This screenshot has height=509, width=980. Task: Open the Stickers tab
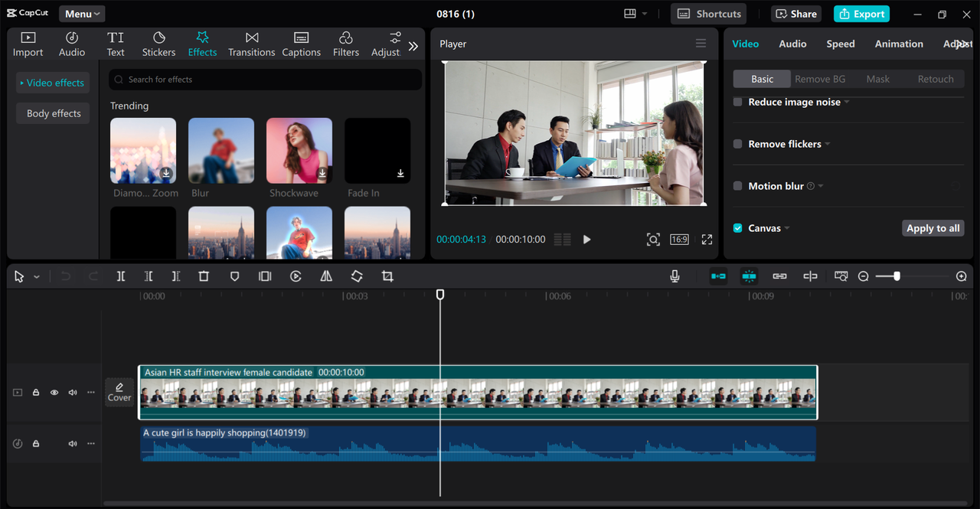click(158, 44)
